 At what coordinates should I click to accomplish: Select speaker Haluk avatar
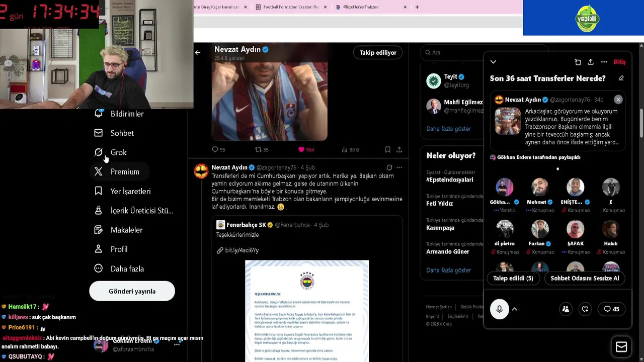click(611, 229)
